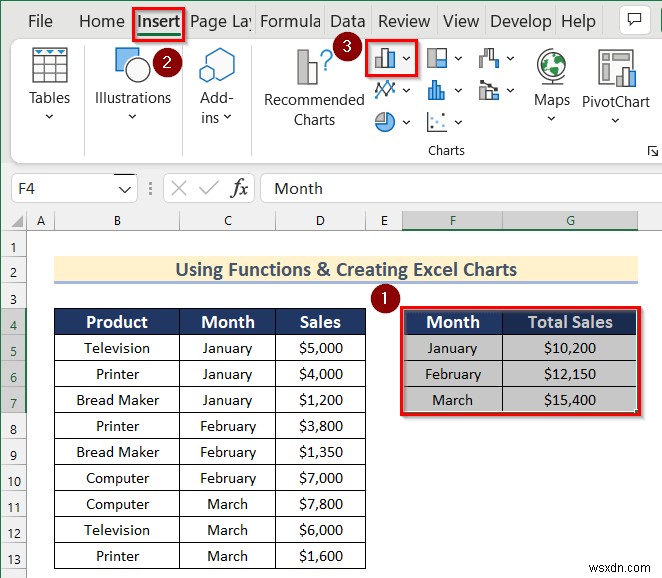The image size is (662, 578).
Task: Insert a pie or doughnut chart
Action: (385, 122)
